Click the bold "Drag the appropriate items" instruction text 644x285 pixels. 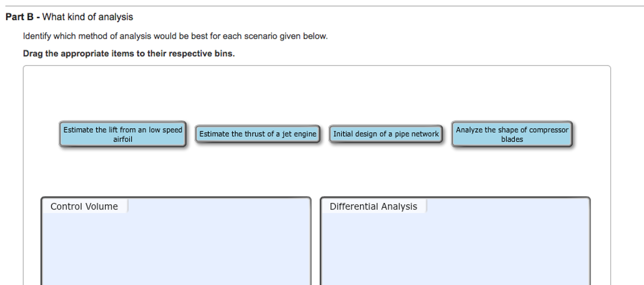point(129,53)
